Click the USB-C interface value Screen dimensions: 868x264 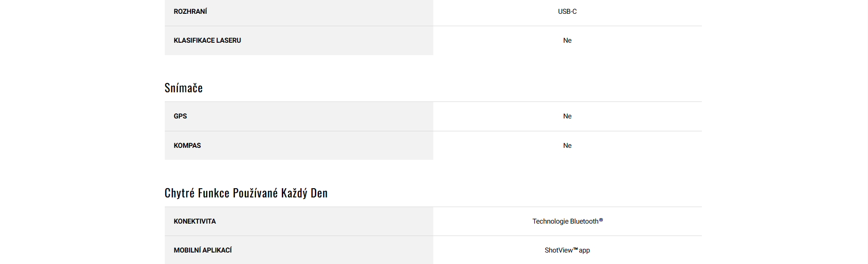[x=567, y=11]
